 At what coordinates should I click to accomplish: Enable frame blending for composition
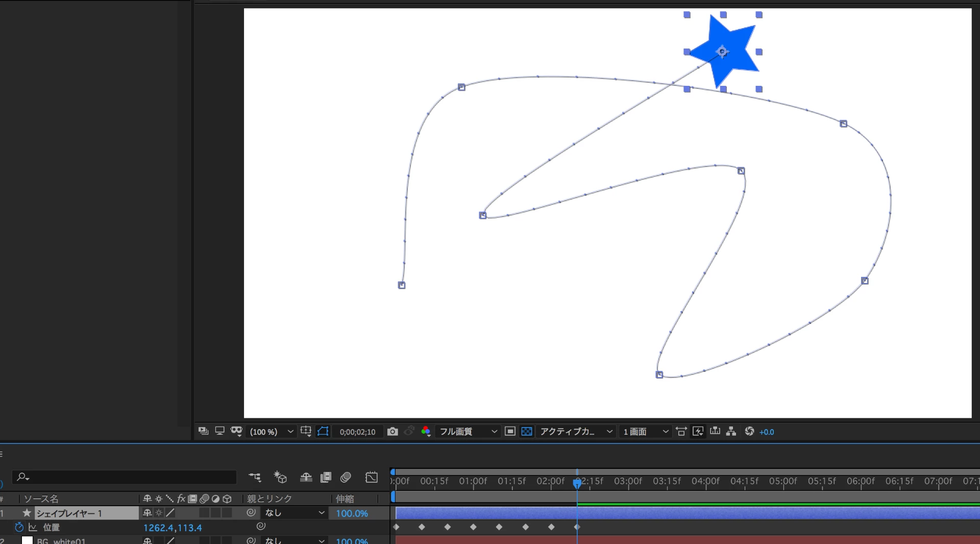326,477
